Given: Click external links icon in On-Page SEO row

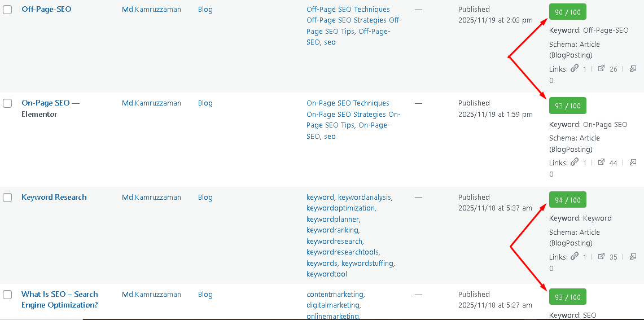Looking at the screenshot, I should [x=601, y=162].
